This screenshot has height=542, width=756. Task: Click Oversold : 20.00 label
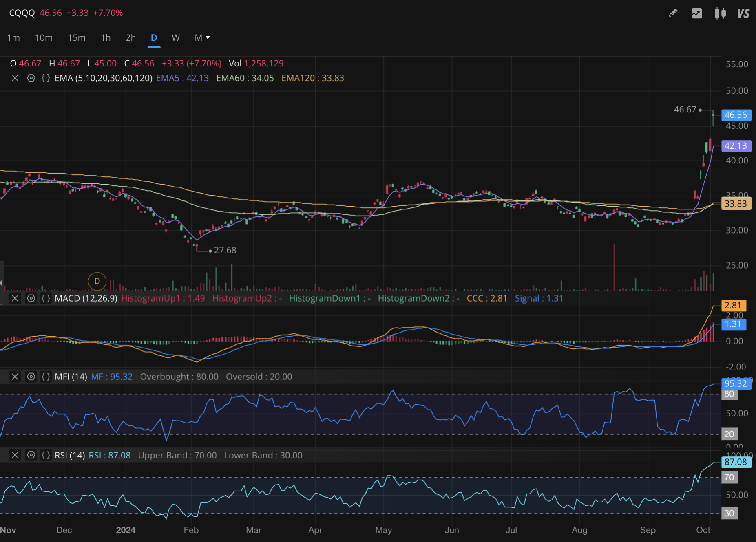pos(259,377)
